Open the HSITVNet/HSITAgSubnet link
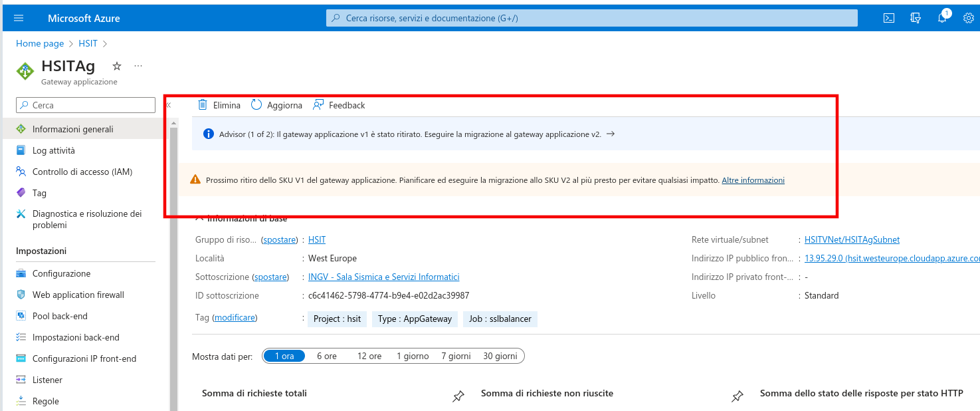This screenshot has height=411, width=980. tap(852, 239)
